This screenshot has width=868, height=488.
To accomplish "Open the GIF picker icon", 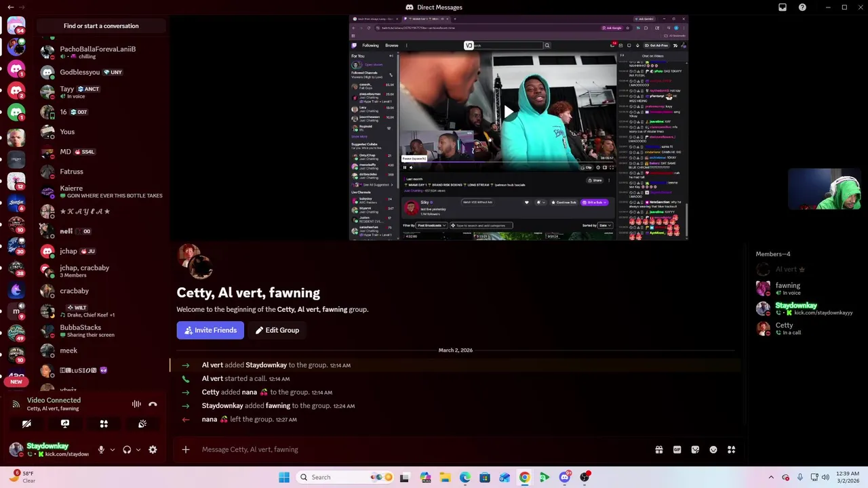I will (677, 449).
